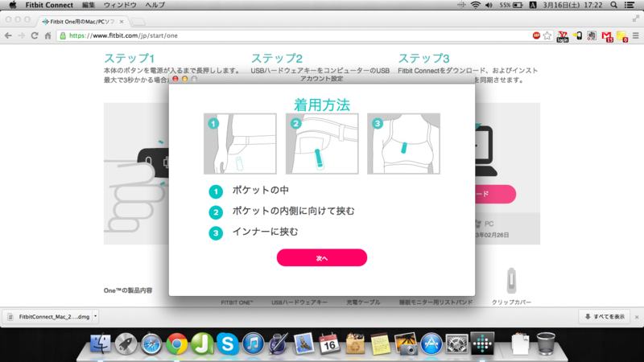Click the pink 次へ button
This screenshot has height=362, width=644.
(x=321, y=257)
